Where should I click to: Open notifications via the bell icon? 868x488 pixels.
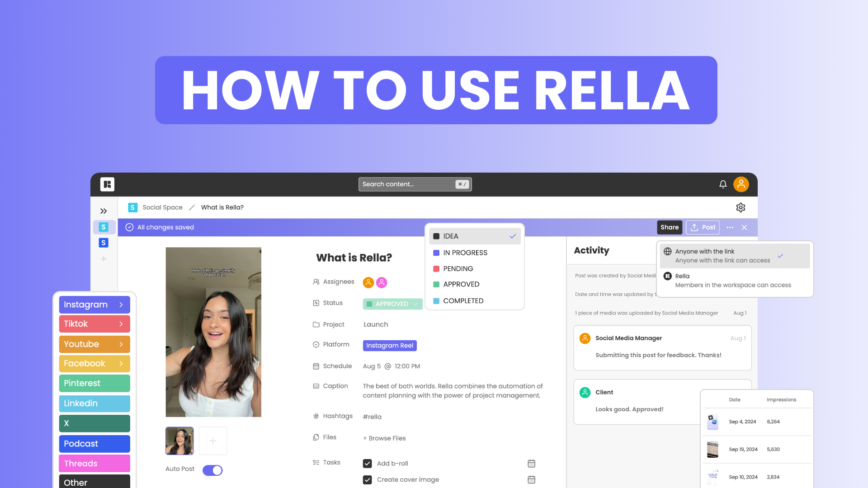722,184
